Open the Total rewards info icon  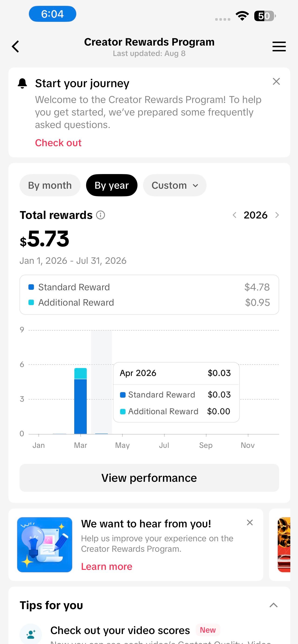[100, 215]
